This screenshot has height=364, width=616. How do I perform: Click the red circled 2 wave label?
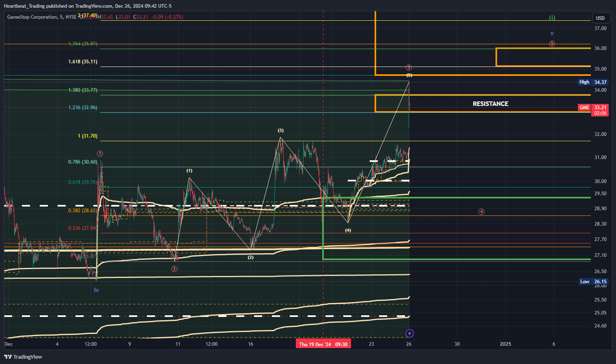174,269
